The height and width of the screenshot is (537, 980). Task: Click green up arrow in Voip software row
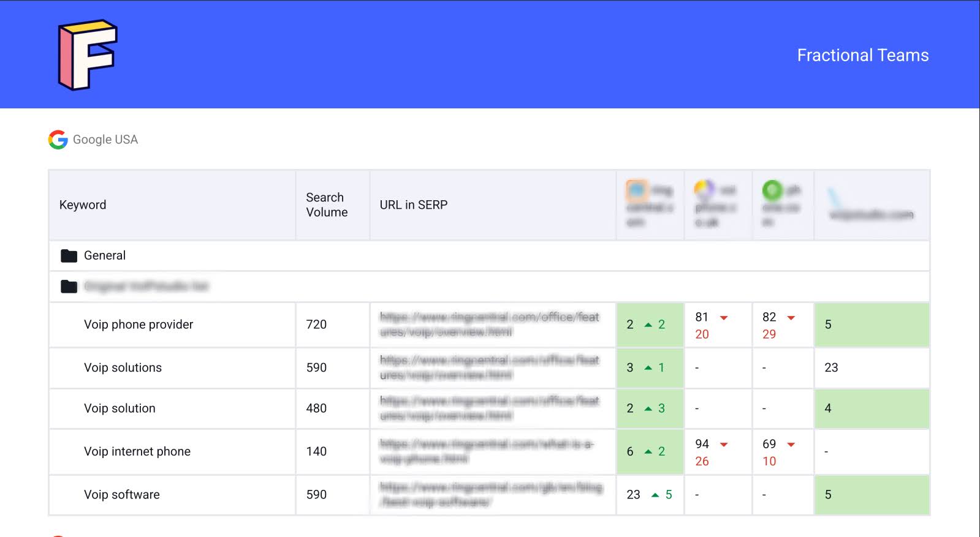coord(655,495)
